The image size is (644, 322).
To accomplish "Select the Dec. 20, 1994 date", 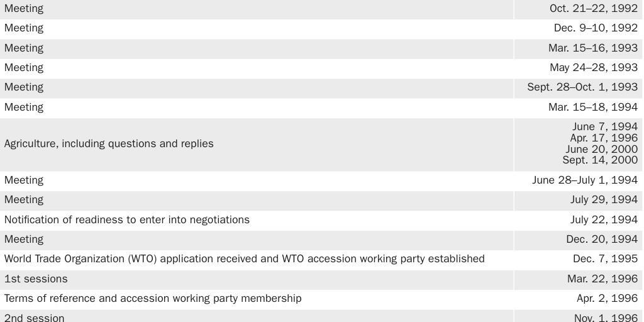I will (602, 239).
